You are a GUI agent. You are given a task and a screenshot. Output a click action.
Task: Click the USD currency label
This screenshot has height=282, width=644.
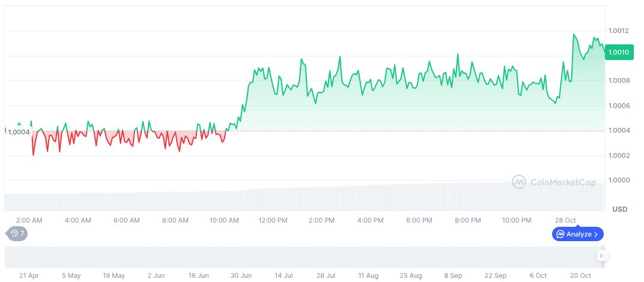(619, 209)
